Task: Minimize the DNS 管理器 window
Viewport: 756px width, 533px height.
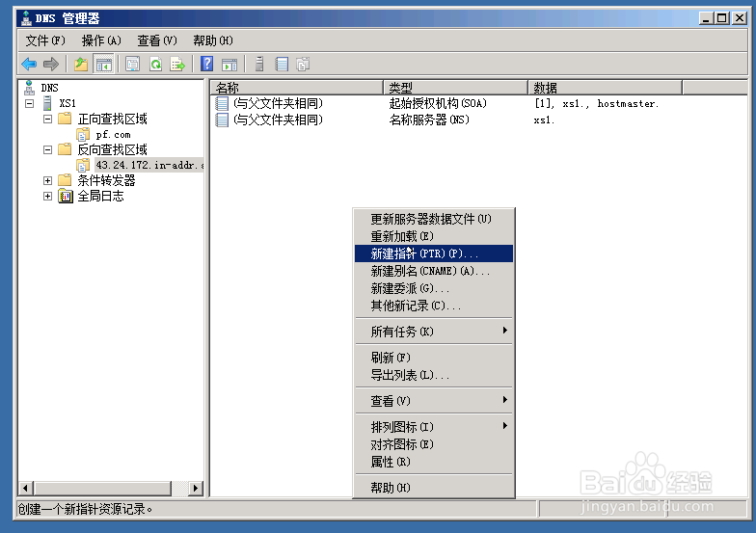Action: click(x=706, y=18)
